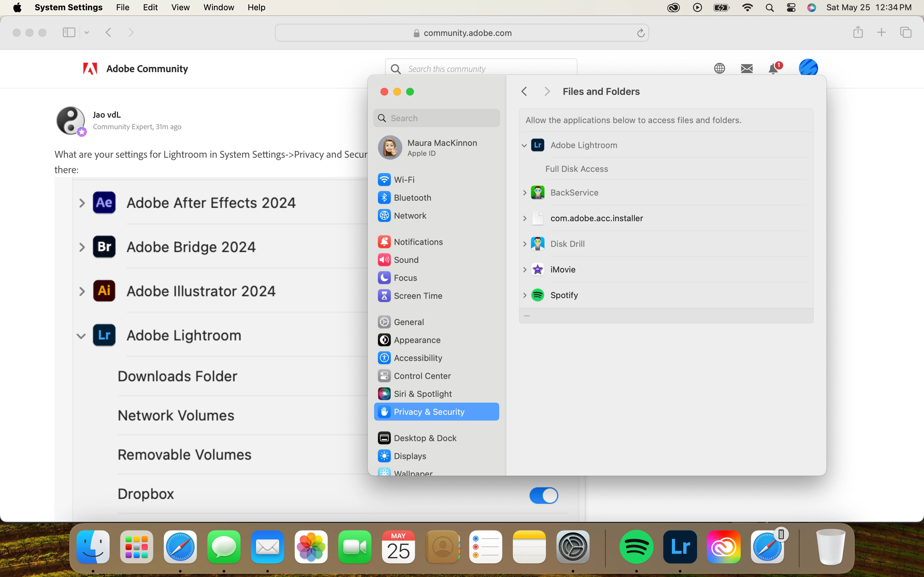Screen dimensions: 924x577
Task: Open the View menu in menu bar
Action: [180, 8]
